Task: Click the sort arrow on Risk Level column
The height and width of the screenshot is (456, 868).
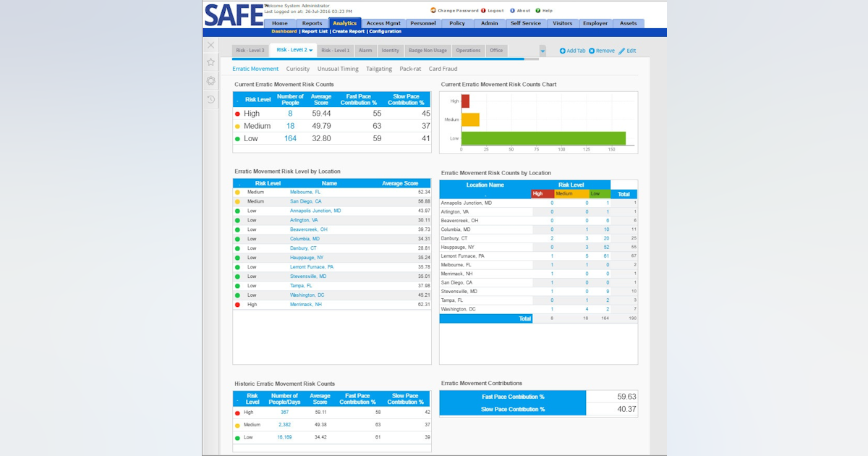Action: coord(239,99)
